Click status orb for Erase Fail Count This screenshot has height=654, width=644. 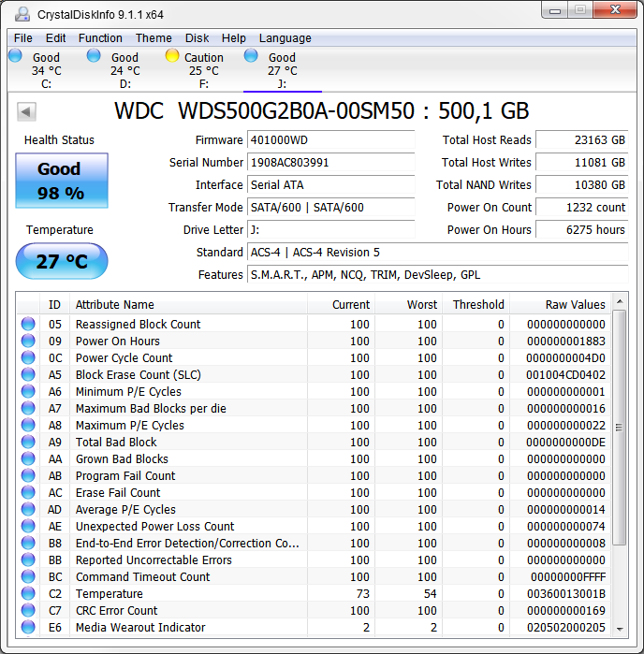(x=28, y=492)
